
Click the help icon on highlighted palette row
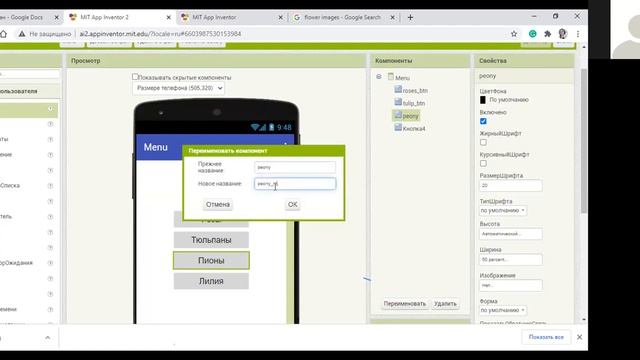[x=50, y=109]
